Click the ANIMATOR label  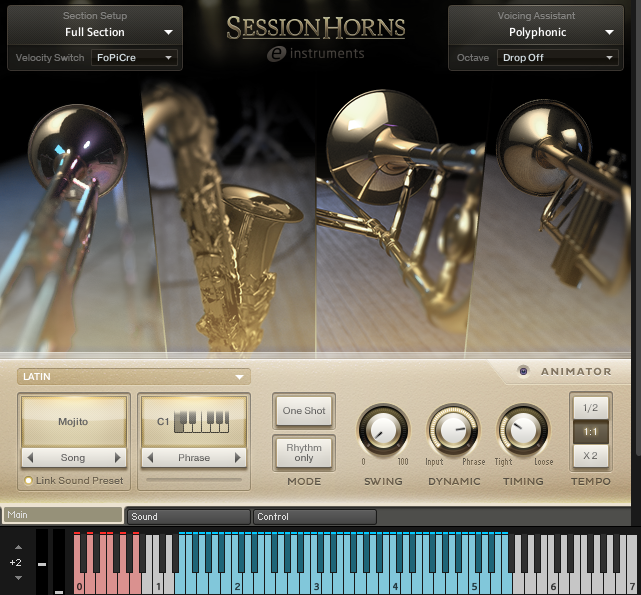[x=576, y=371]
